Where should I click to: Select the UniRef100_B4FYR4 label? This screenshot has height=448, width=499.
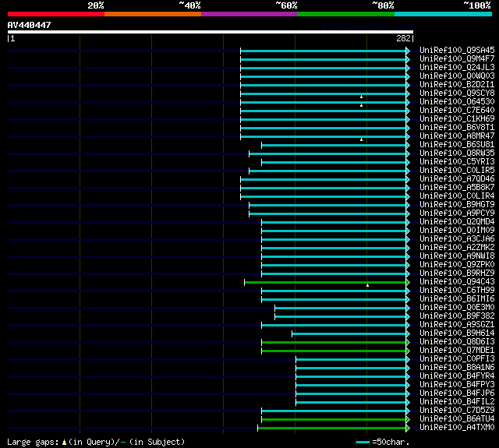point(457,376)
